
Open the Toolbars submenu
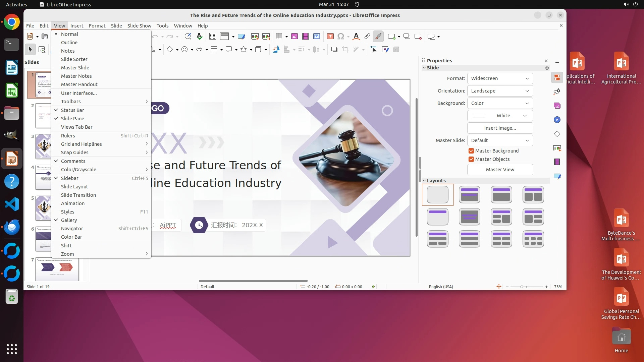(x=71, y=102)
